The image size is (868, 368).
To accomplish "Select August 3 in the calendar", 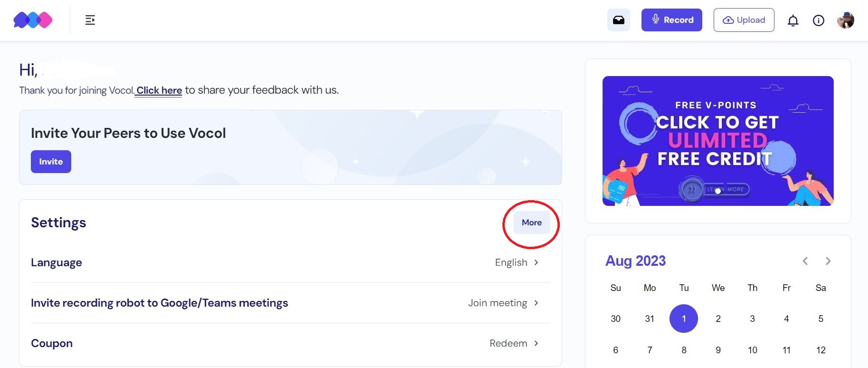I will coord(752,319).
